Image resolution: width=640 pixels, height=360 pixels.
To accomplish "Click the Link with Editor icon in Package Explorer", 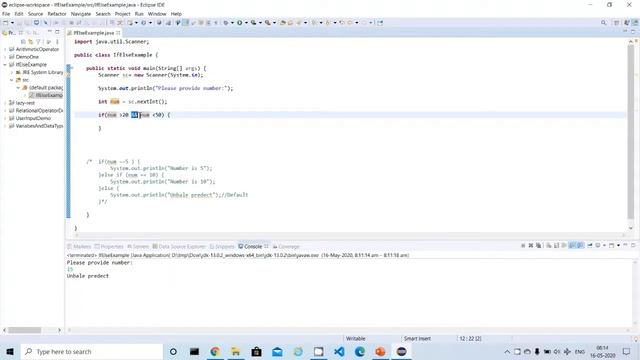I will 31,42.
